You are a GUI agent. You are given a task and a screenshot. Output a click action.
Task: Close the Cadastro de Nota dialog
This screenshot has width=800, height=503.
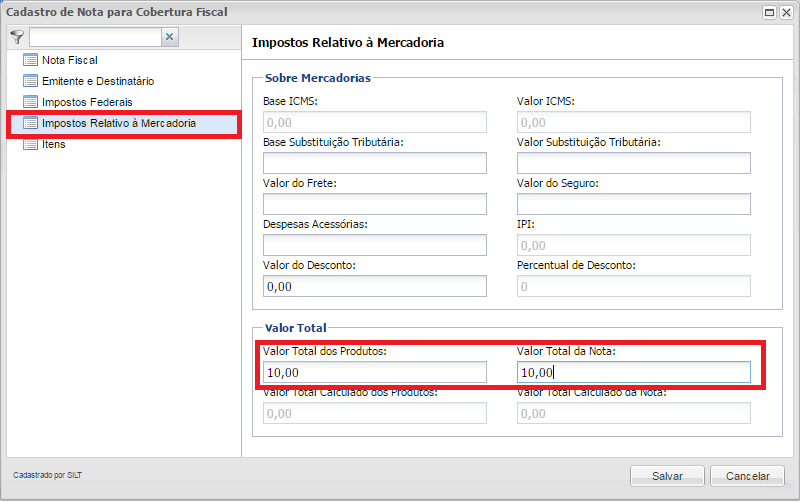tap(786, 12)
